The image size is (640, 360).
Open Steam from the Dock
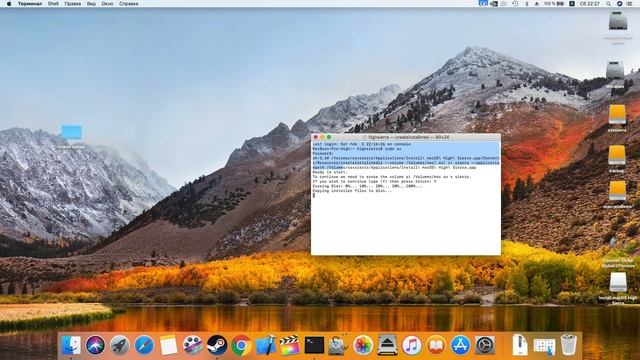pos(217,345)
